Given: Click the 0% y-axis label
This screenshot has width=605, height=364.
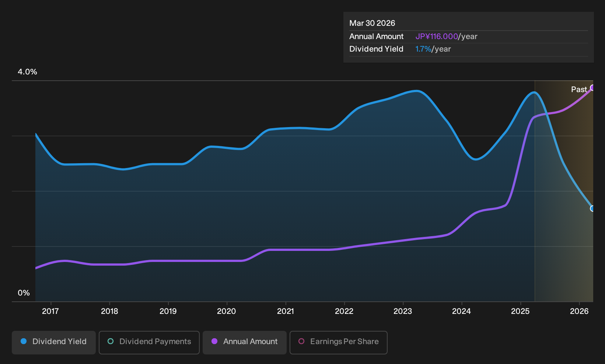Looking at the screenshot, I should (x=24, y=293).
